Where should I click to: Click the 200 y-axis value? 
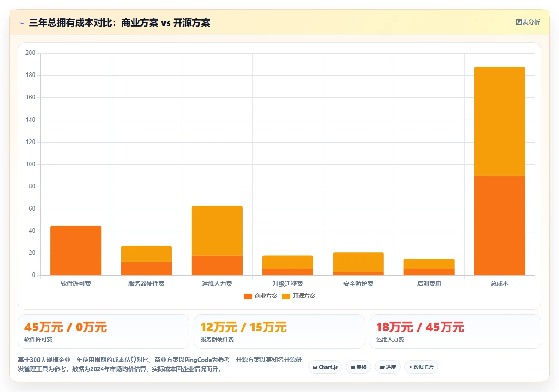pos(30,53)
